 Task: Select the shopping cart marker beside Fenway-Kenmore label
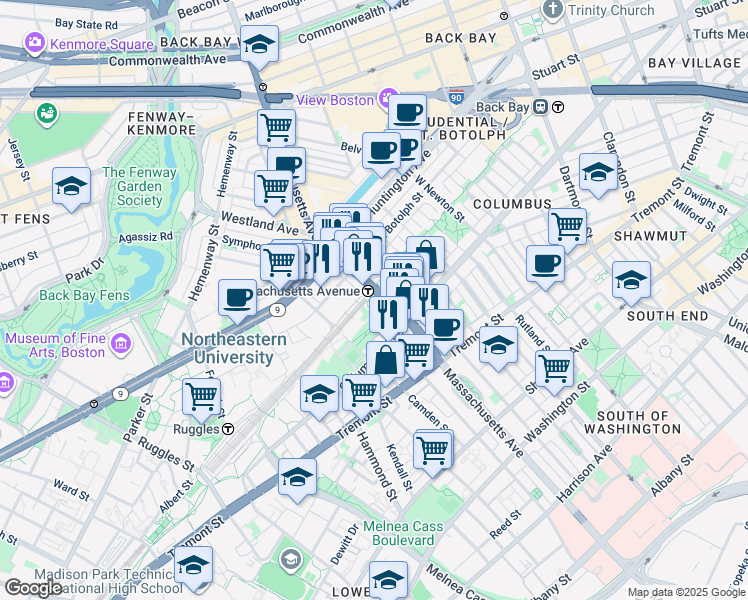[x=276, y=129]
